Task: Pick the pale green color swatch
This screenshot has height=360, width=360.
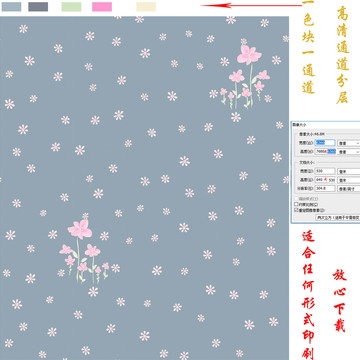Action: pos(71,7)
